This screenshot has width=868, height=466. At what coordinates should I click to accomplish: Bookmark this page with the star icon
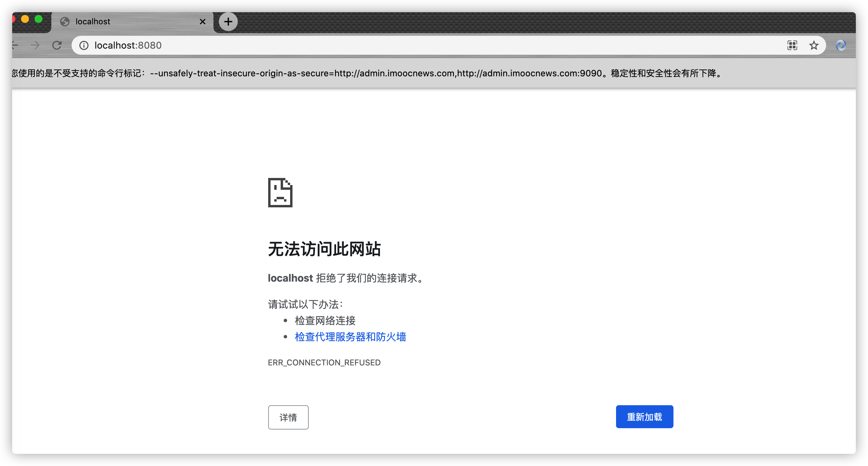[814, 45]
